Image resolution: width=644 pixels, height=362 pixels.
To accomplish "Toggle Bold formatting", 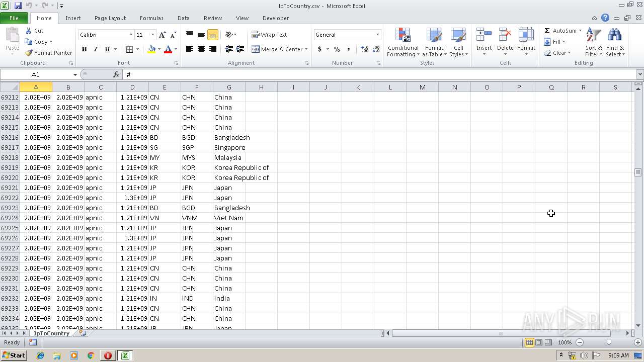I will tap(84, 49).
